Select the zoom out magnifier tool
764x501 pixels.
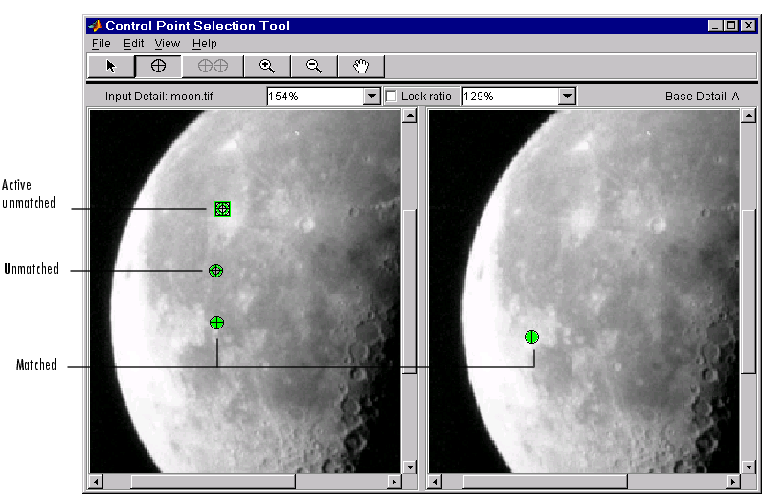tap(313, 66)
